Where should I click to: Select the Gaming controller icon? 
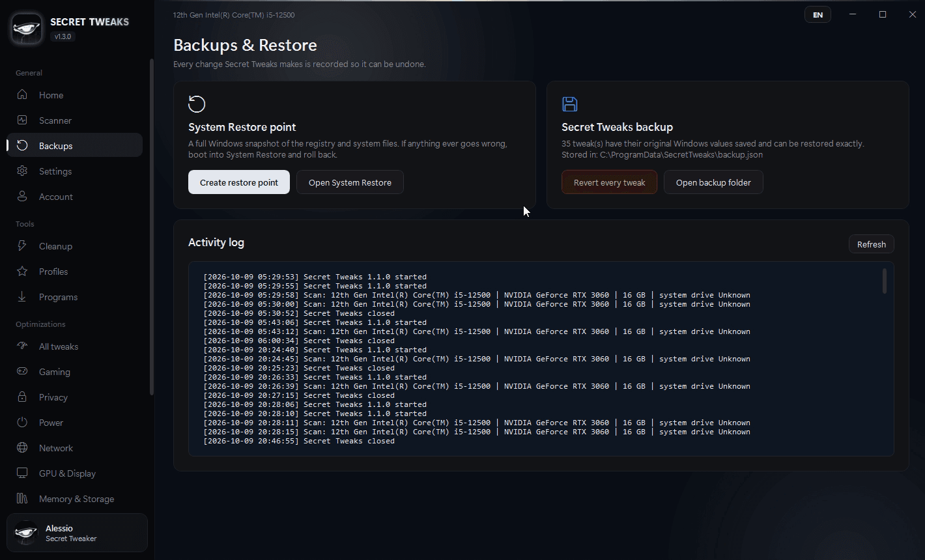tap(22, 372)
